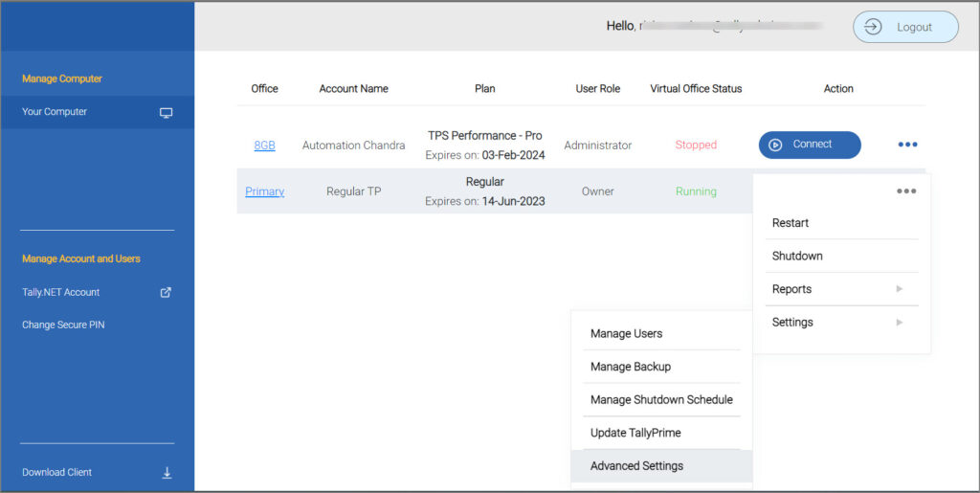Click the Action column header

point(838,89)
